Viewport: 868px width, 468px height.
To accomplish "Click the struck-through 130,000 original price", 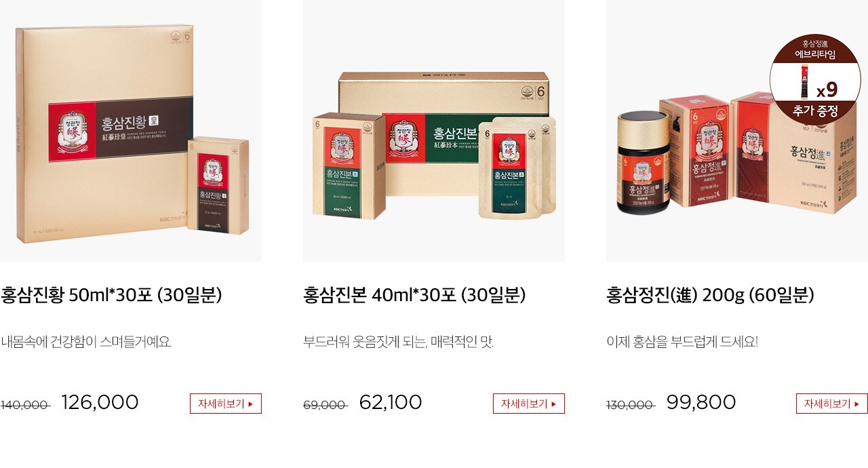I will tap(631, 405).
